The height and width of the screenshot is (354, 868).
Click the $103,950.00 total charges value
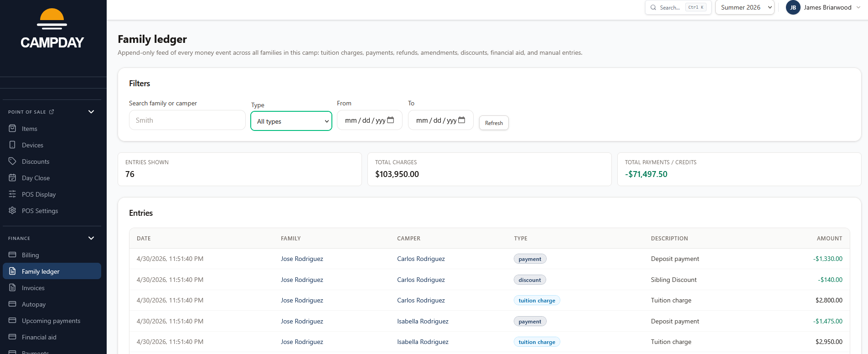click(x=397, y=174)
